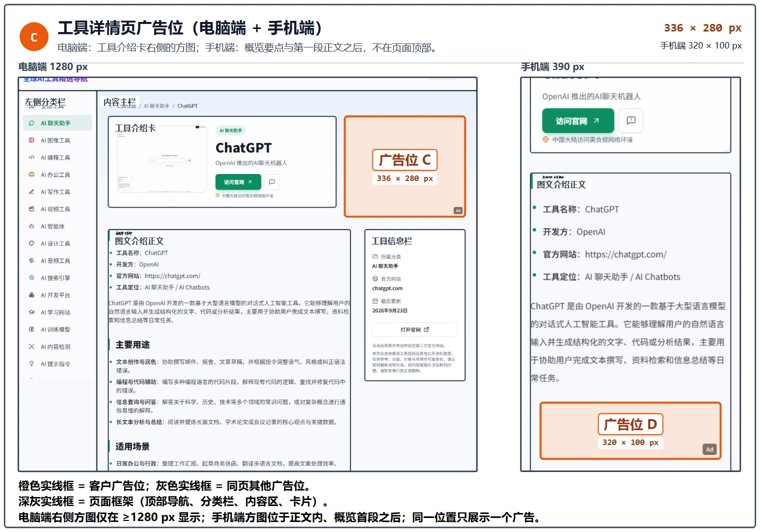Open the AI 办公工具 briefcase icon
The image size is (760, 532).
click(31, 175)
